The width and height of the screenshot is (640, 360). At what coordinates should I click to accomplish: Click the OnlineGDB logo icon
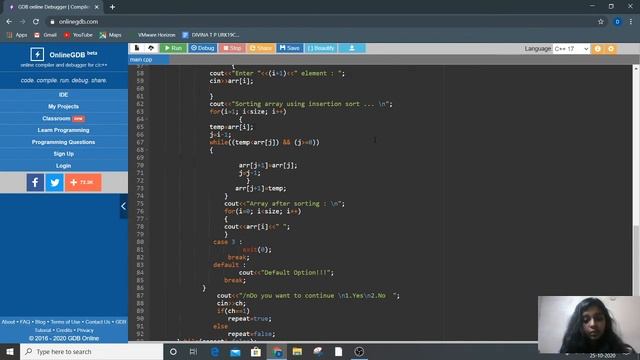point(37,54)
